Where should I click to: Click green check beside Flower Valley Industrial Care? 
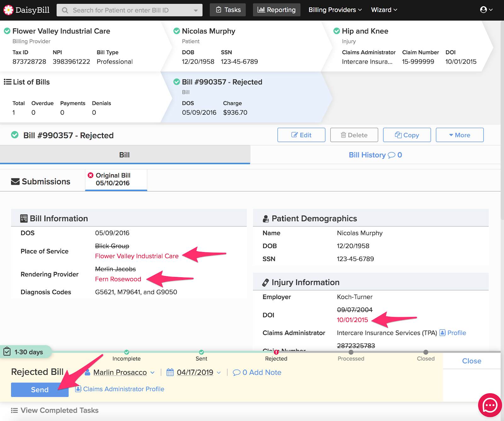pyautogui.click(x=7, y=31)
